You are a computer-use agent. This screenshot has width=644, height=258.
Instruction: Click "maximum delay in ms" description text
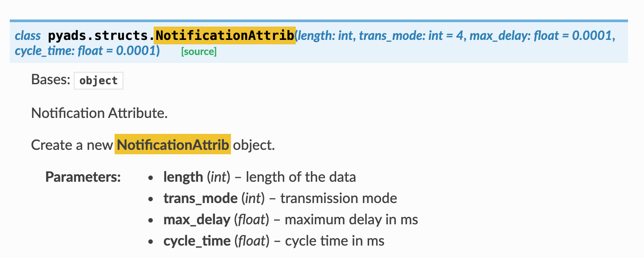tap(351, 219)
